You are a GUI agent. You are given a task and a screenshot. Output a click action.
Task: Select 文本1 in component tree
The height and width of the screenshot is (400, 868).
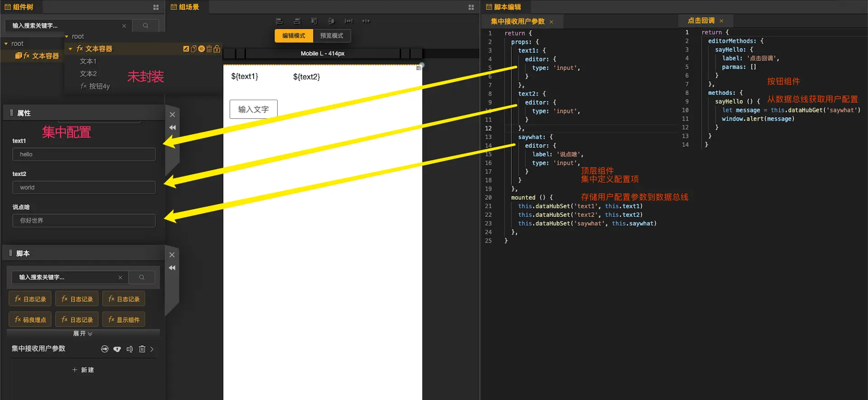click(x=88, y=61)
